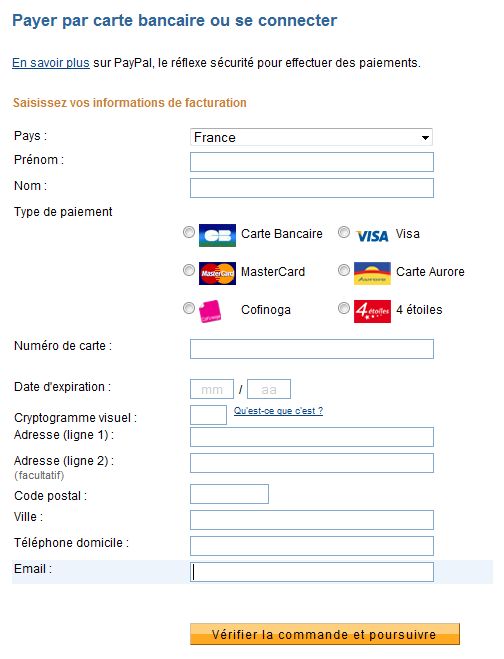This screenshot has width=504, height=659.
Task: Click the Carte Bancaire CB logo
Action: pyautogui.click(x=217, y=235)
